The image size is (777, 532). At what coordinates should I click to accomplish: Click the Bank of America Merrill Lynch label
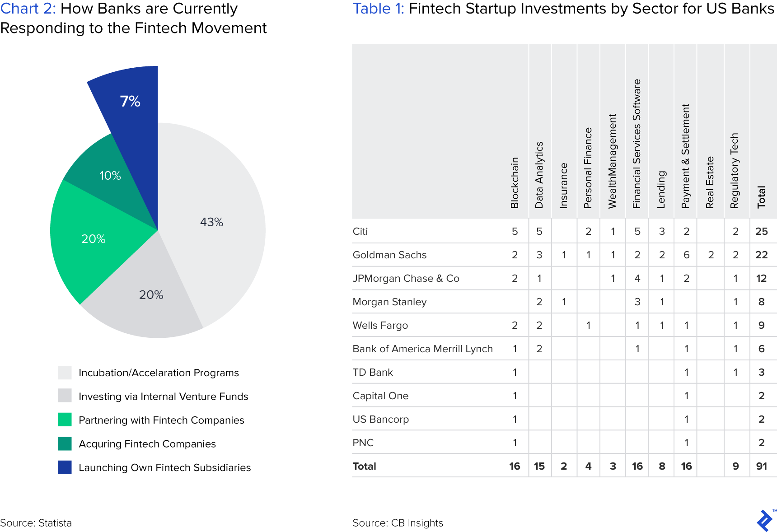click(422, 349)
